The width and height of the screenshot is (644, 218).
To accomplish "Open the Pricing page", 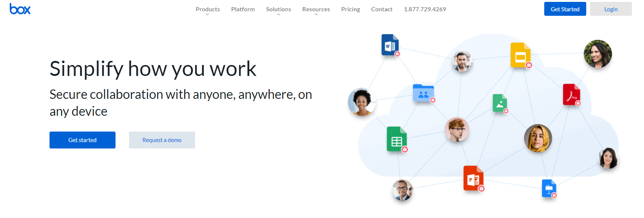I will tap(350, 9).
